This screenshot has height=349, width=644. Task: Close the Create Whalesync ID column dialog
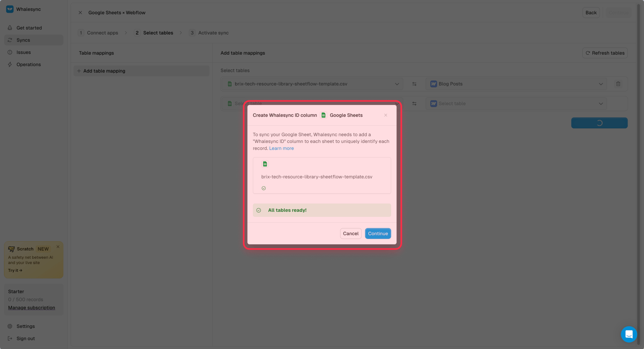386,115
